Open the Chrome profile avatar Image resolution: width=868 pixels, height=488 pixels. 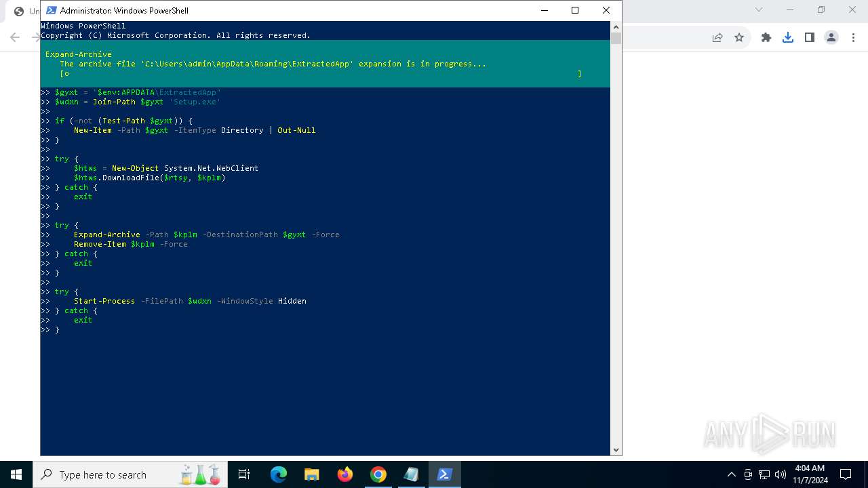[x=831, y=37]
